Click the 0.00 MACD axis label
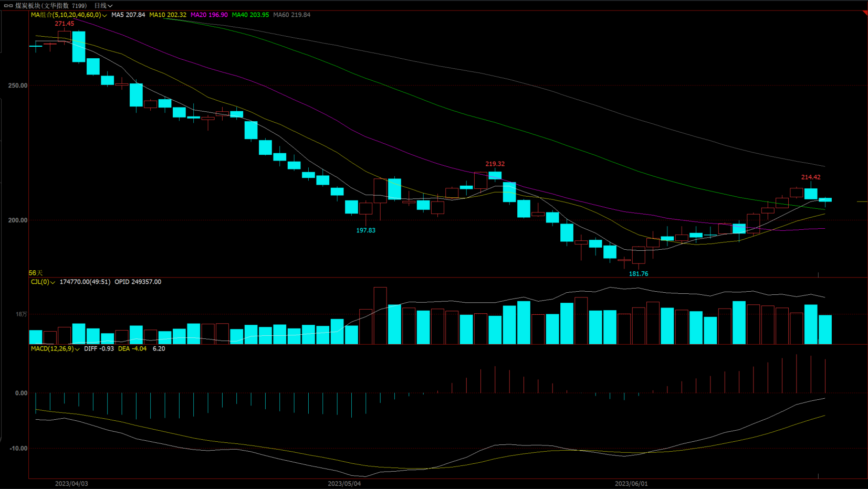 (21, 393)
